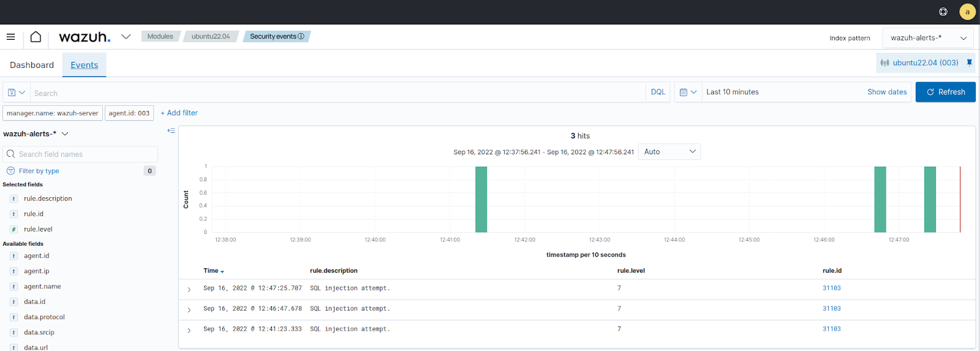Open the hamburger navigation menu

coord(10,37)
